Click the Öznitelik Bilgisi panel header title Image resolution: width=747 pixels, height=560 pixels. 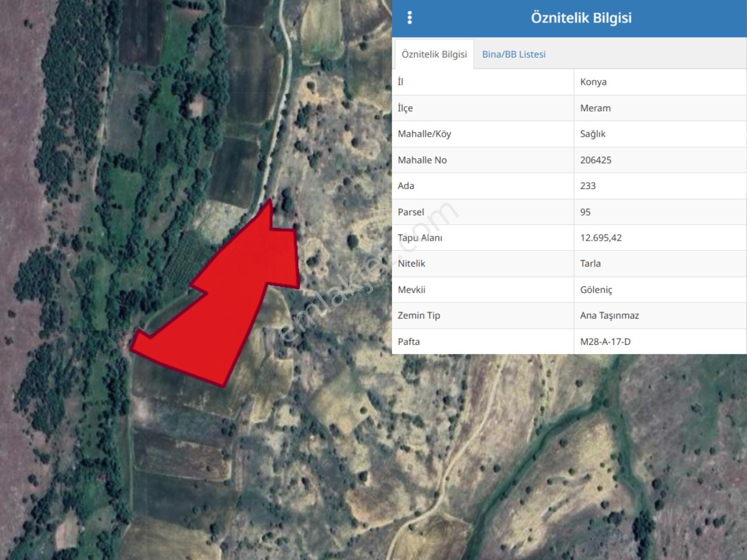pos(581,18)
